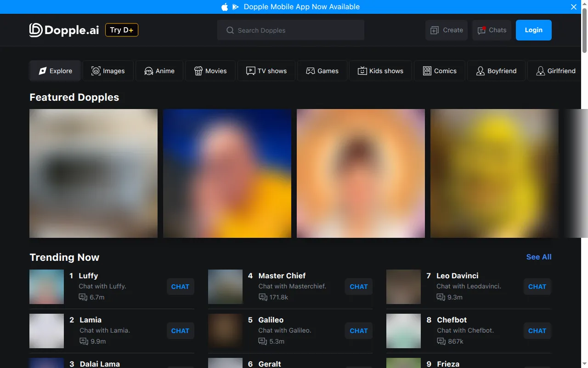Open the yellow featured Dopple card
The image size is (588, 368).
[494, 173]
